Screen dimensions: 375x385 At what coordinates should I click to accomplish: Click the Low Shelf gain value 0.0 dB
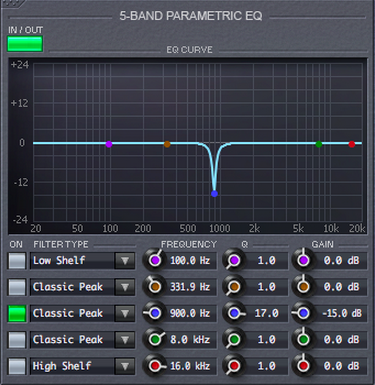click(x=341, y=261)
